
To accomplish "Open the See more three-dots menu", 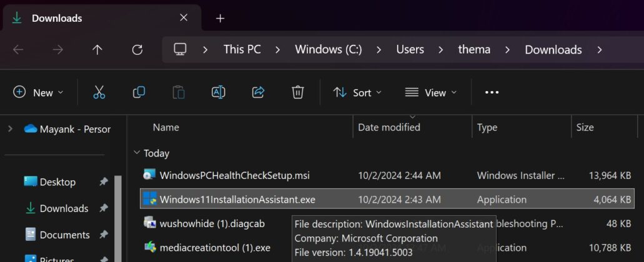I will tap(492, 92).
